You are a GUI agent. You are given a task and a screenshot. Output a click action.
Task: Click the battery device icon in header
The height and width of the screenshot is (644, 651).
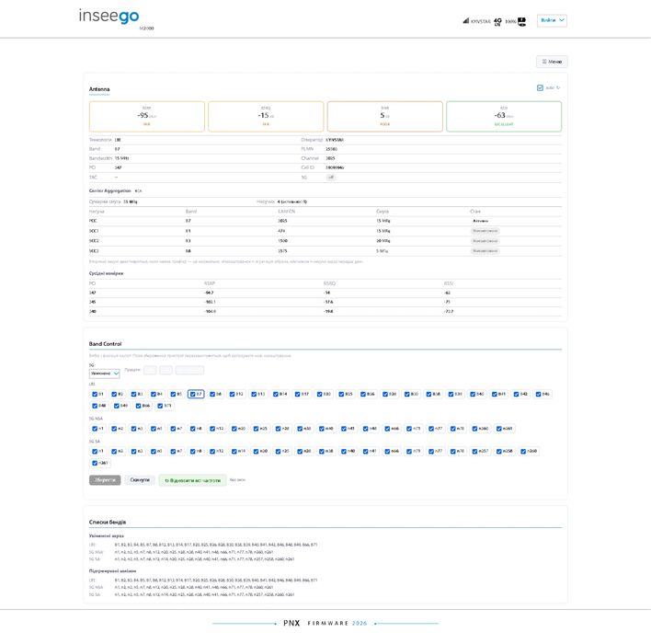[x=522, y=21]
